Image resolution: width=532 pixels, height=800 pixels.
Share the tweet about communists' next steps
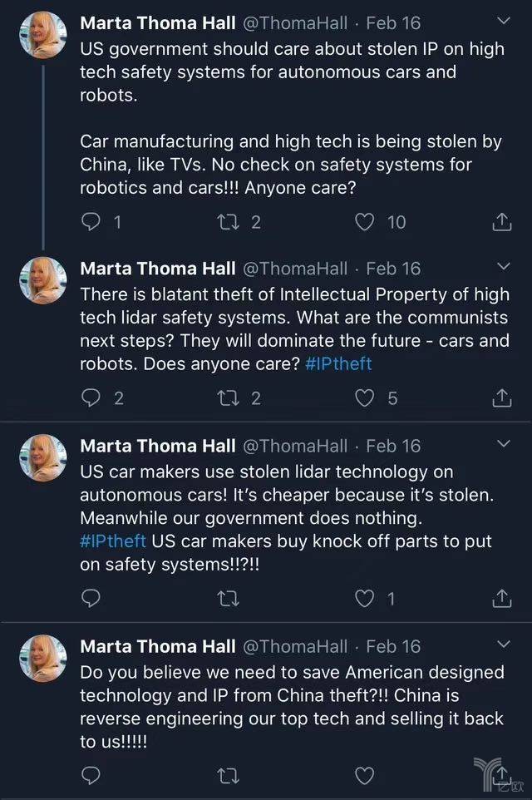(x=501, y=398)
